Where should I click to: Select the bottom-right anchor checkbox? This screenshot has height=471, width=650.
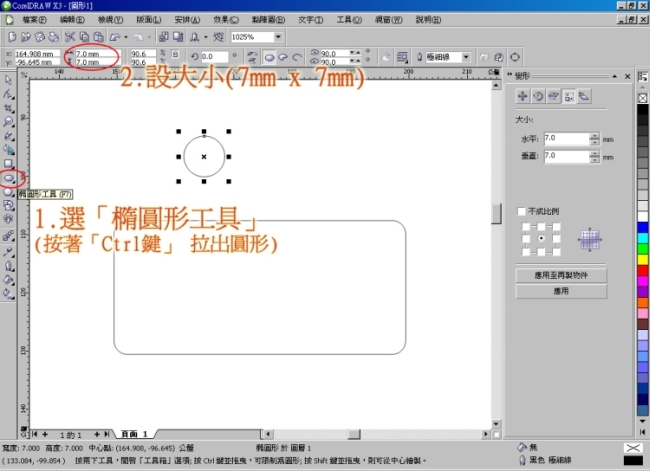point(556,252)
